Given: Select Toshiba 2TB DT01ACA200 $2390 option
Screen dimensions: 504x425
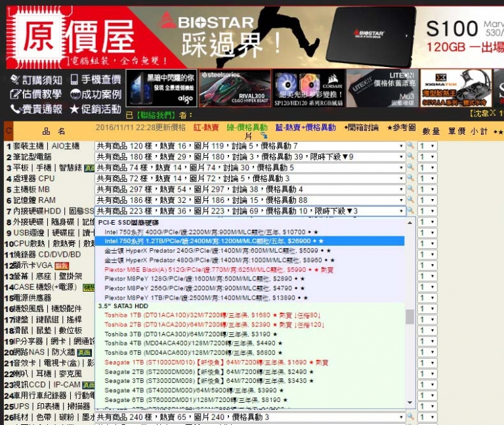Looking at the screenshot, I should (x=249, y=324).
